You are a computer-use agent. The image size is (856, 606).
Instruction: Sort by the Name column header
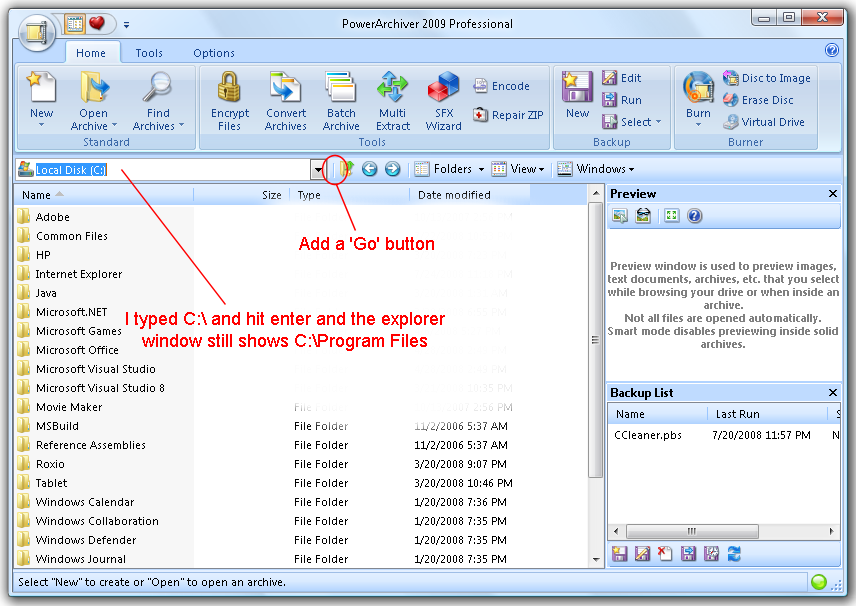click(104, 195)
